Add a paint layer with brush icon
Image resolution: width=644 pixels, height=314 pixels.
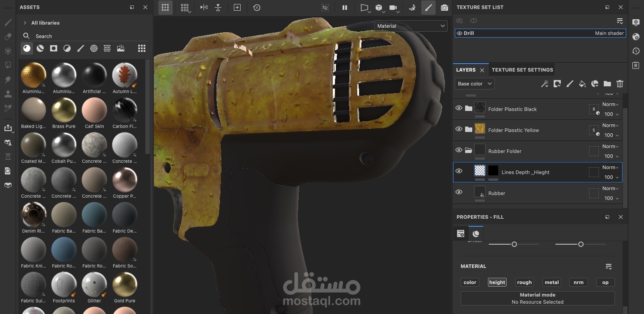tap(570, 84)
